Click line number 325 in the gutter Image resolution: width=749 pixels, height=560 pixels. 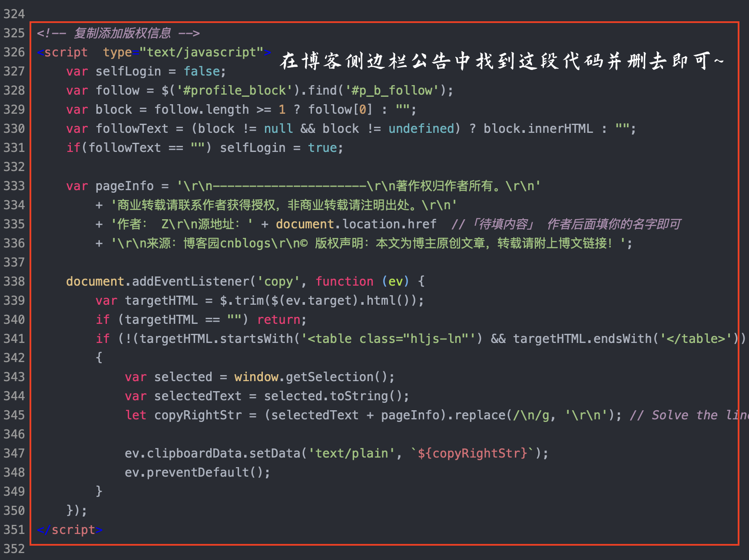tap(14, 33)
